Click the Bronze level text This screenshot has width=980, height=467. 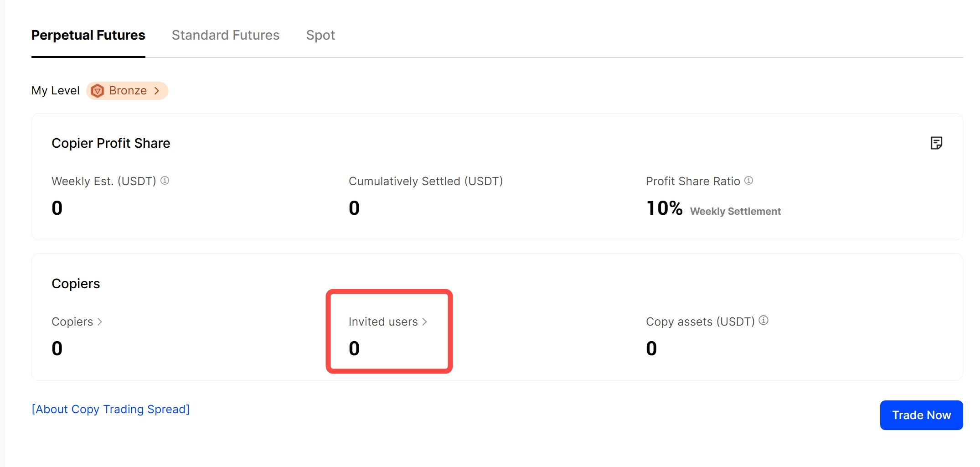point(128,91)
